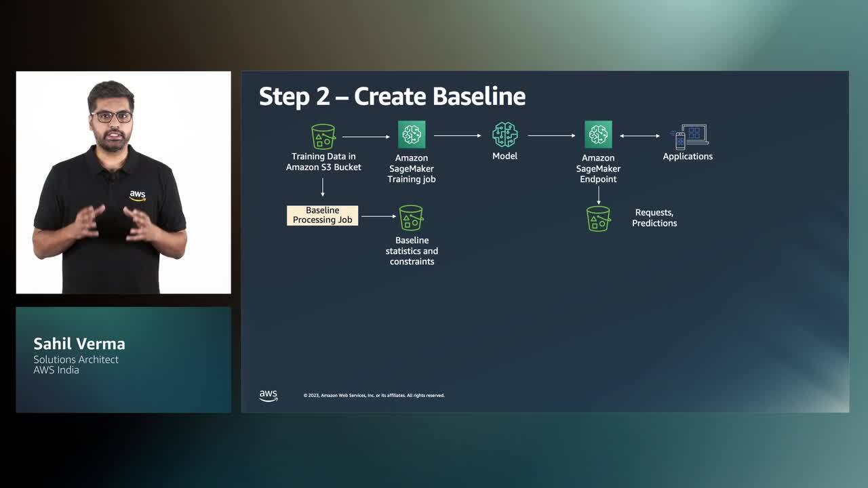This screenshot has width=868, height=488.
Task: Click the Requests, Predictions bucket icon
Action: tap(598, 219)
